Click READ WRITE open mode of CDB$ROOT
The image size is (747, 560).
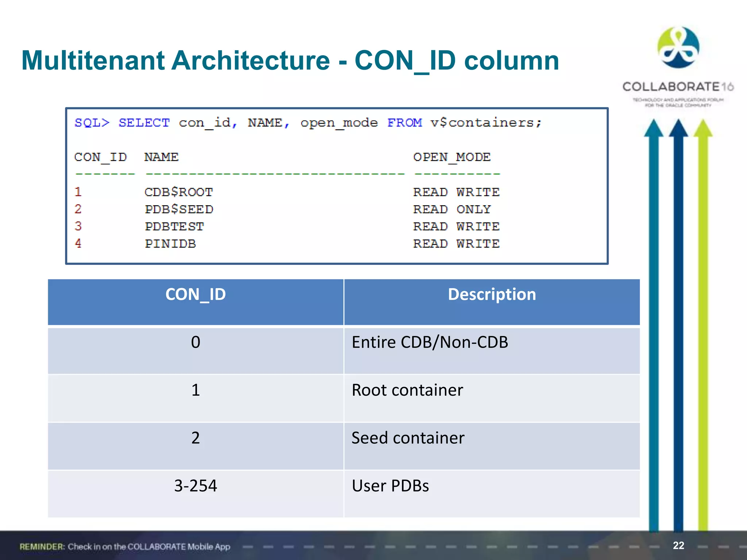456,192
